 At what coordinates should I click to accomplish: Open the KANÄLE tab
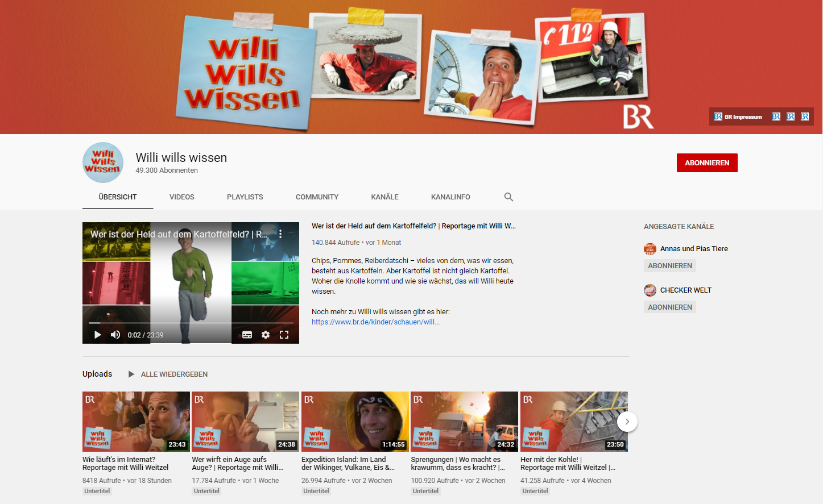385,197
